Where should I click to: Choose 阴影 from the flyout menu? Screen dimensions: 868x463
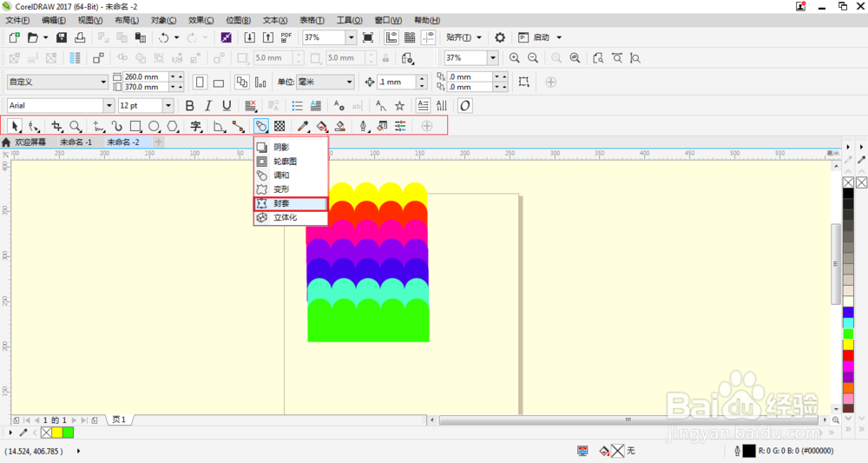pos(291,148)
